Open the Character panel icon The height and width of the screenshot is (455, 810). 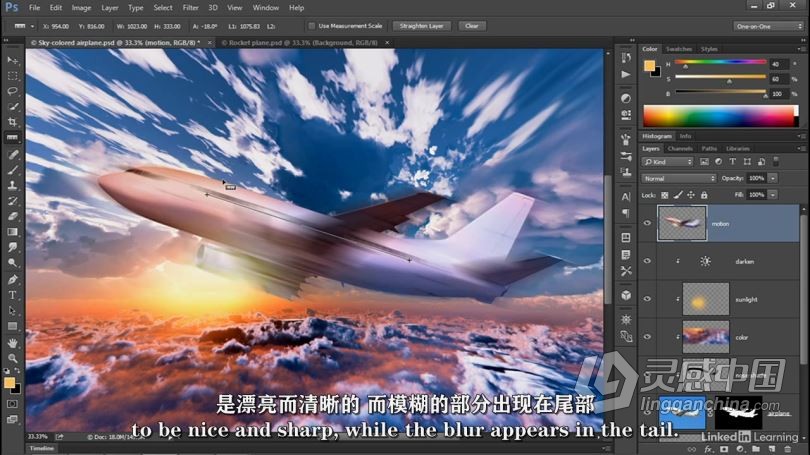click(x=626, y=197)
